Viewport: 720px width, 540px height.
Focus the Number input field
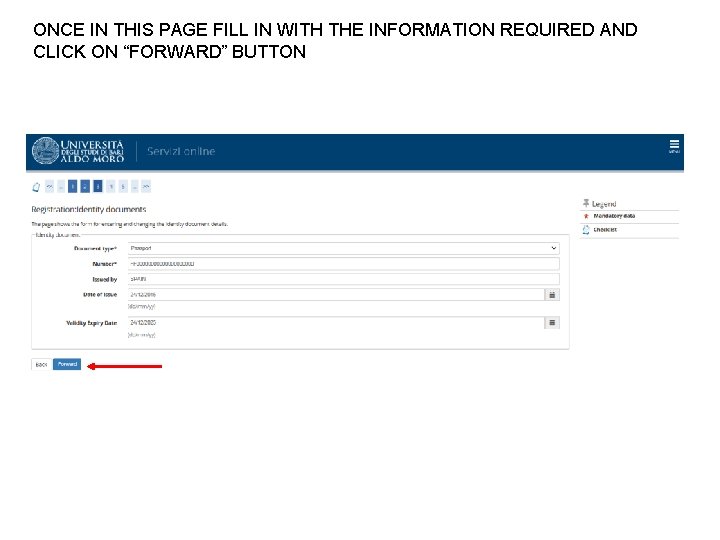(x=343, y=264)
